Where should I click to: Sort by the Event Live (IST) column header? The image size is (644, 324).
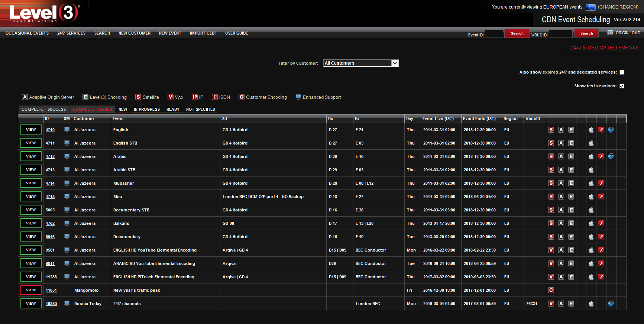tap(438, 119)
